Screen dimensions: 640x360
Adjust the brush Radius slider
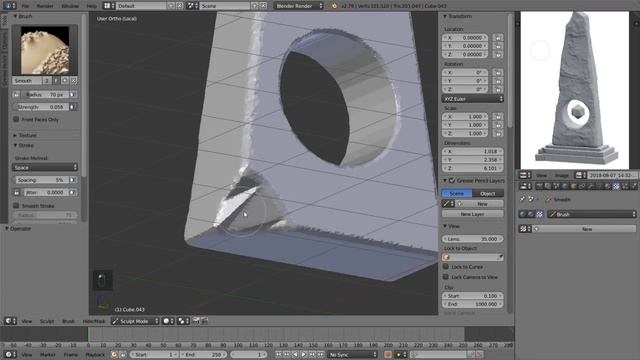point(44,94)
